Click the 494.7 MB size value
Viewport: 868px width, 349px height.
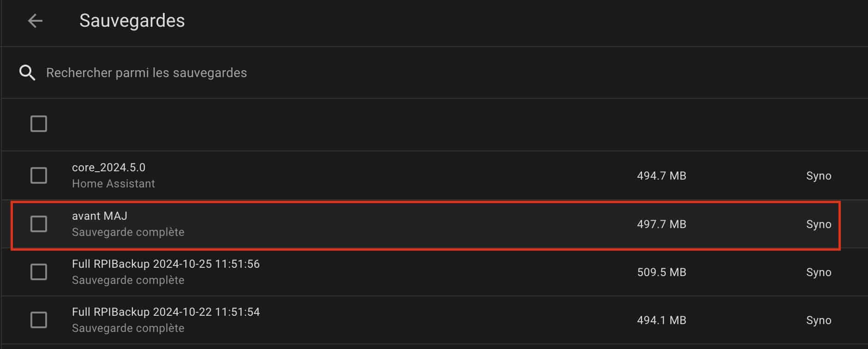point(661,176)
